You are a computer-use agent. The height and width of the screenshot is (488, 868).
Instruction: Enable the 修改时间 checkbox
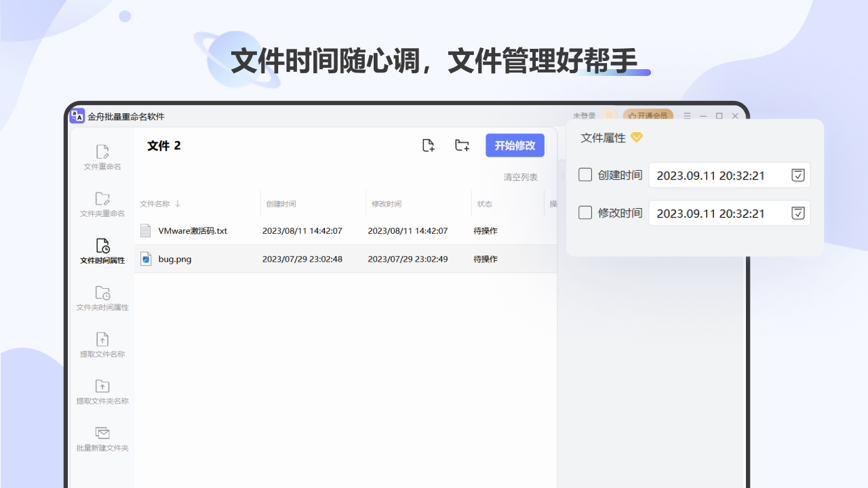tap(585, 213)
